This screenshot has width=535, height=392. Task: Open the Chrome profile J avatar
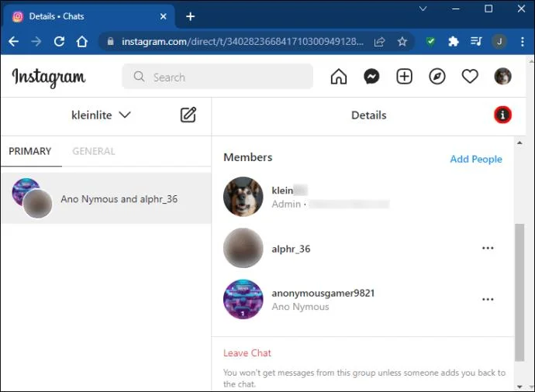click(499, 42)
